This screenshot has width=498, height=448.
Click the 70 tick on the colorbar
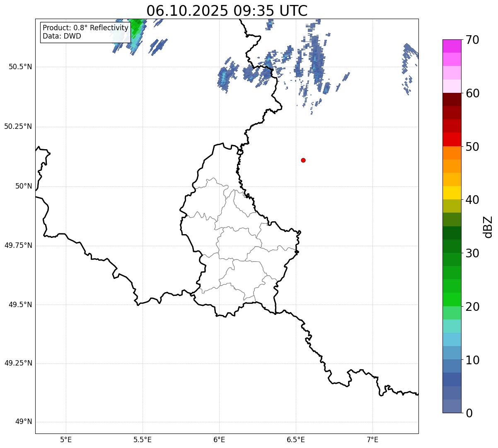pos(472,40)
